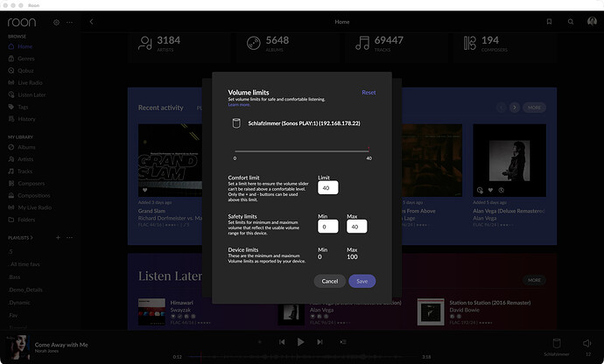Click the volume limit slider track
The width and height of the screenshot is (604, 364).
coord(302,151)
